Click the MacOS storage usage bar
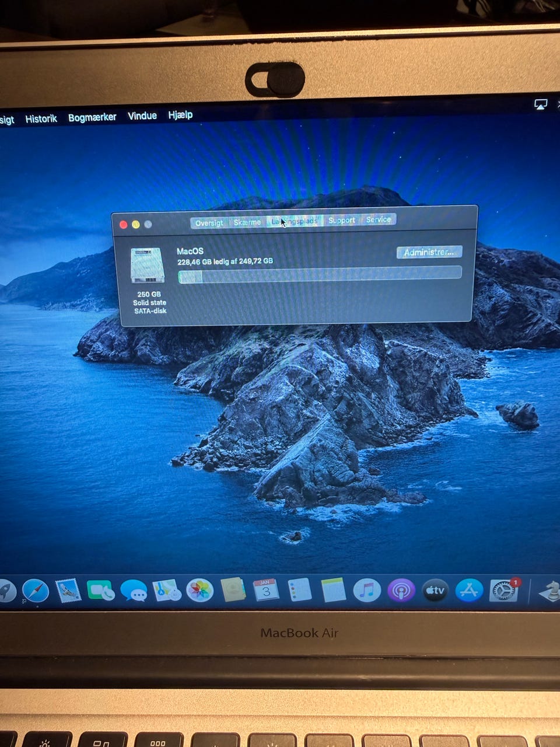This screenshot has height=747, width=560. 320,275
